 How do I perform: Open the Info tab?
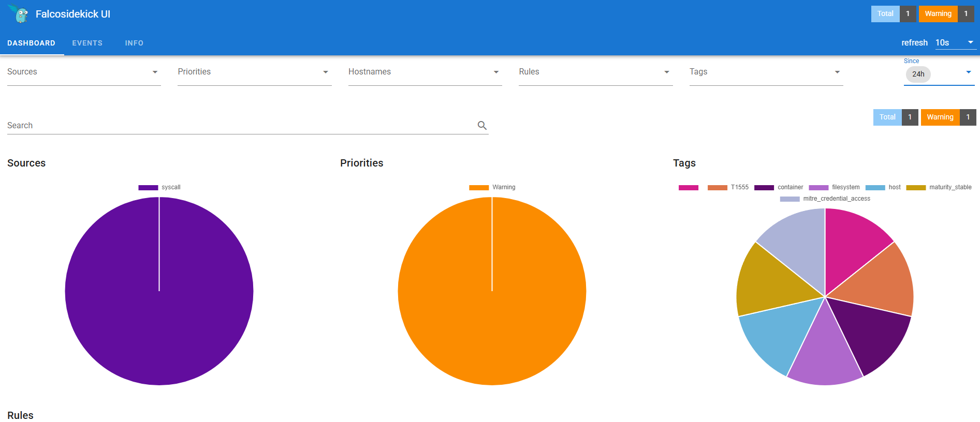[x=134, y=43]
